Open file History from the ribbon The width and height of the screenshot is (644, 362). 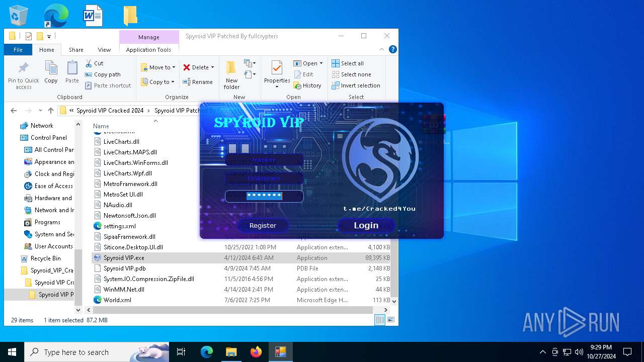click(307, 85)
